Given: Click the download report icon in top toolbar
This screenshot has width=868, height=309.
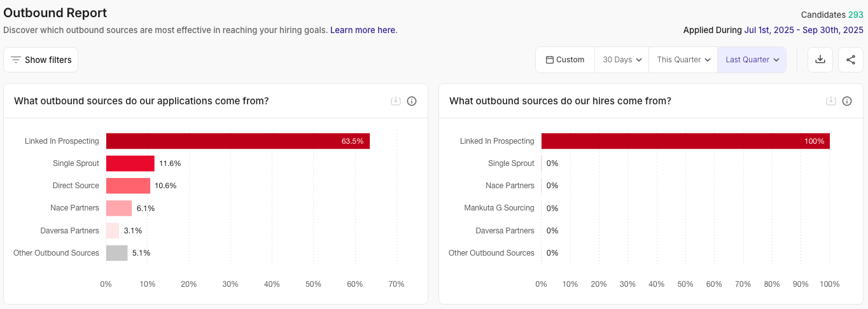Looking at the screenshot, I should coord(820,60).
